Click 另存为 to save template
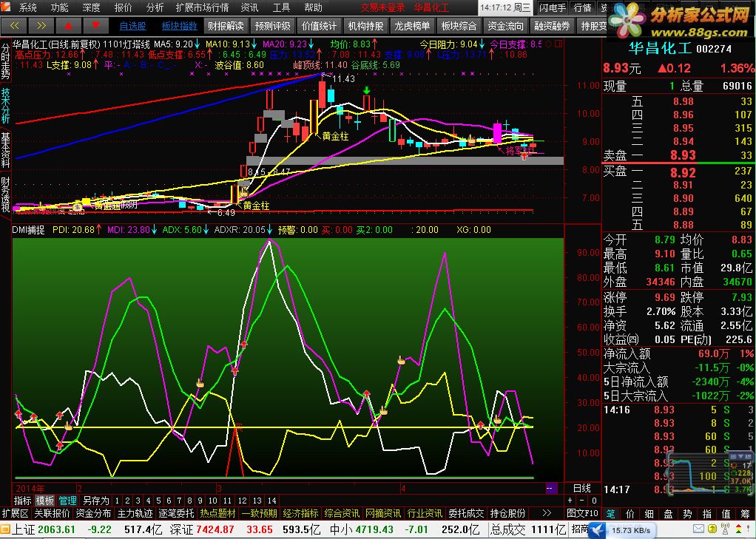 96,501
